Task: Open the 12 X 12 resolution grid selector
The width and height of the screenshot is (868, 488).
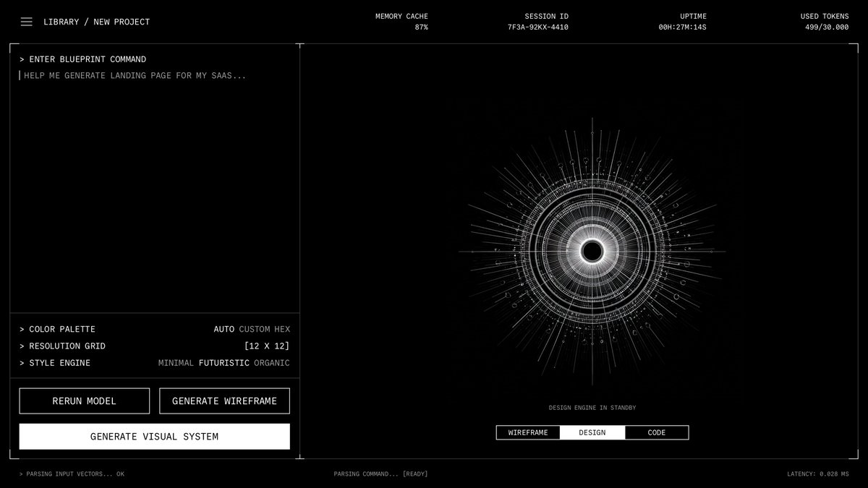Action: pos(267,346)
